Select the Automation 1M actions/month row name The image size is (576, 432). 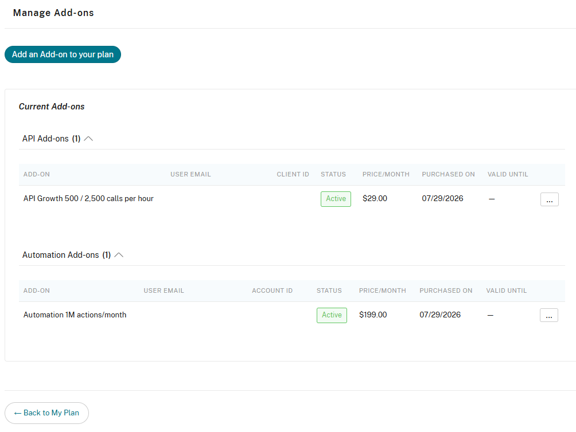[x=75, y=315]
